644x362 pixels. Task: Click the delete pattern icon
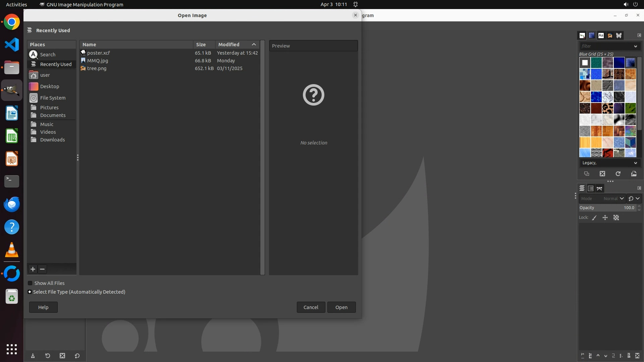pyautogui.click(x=602, y=174)
